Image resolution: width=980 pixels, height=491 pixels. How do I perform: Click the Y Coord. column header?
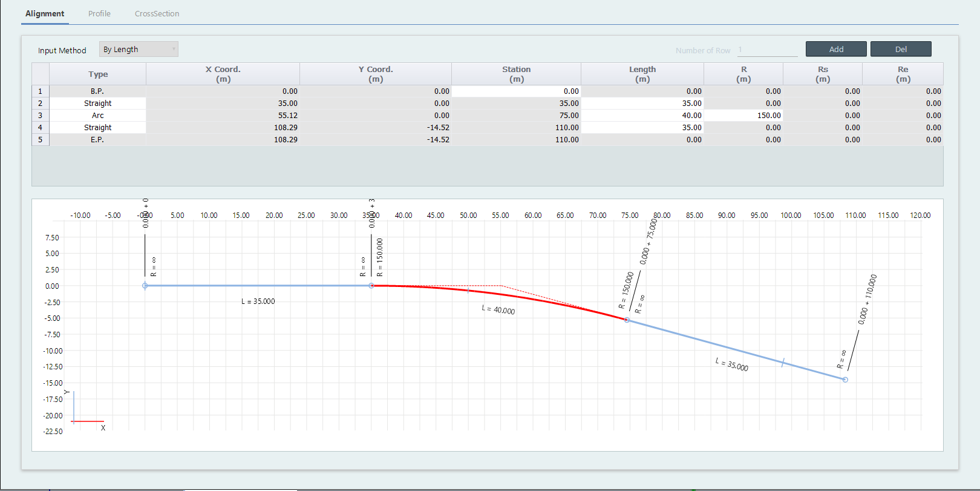[376, 74]
